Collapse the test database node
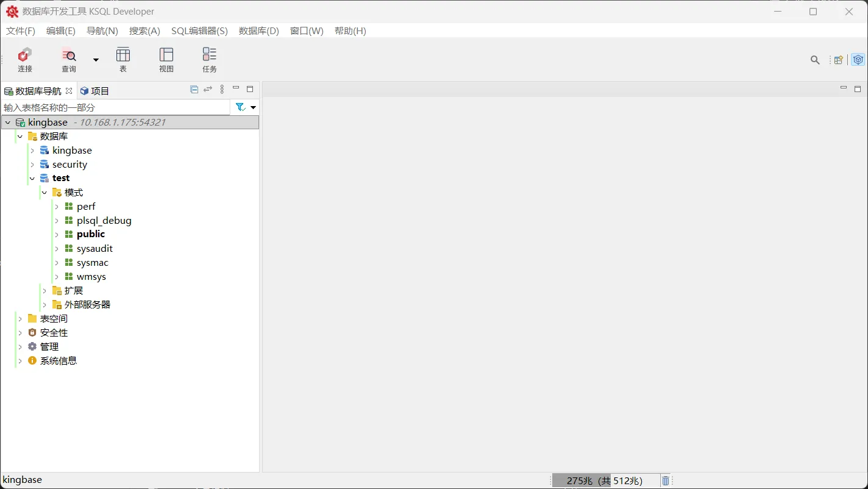 [32, 177]
